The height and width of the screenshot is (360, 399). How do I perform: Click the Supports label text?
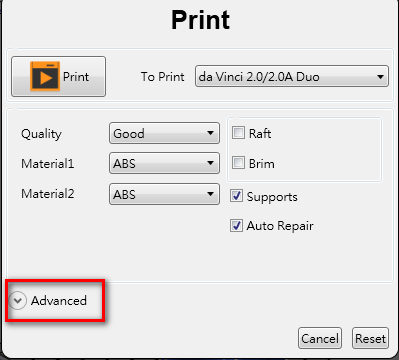coord(272,197)
